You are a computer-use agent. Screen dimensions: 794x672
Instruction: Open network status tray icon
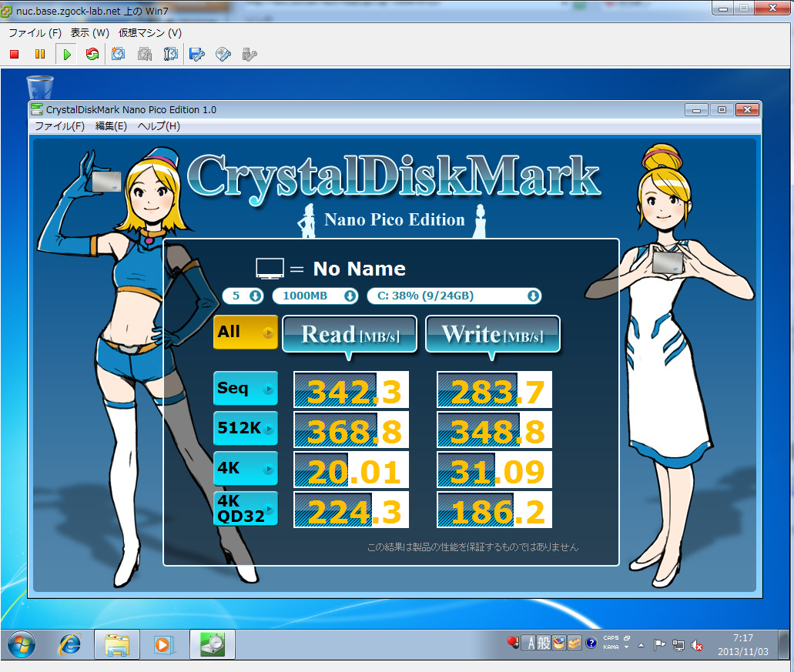coord(678,645)
